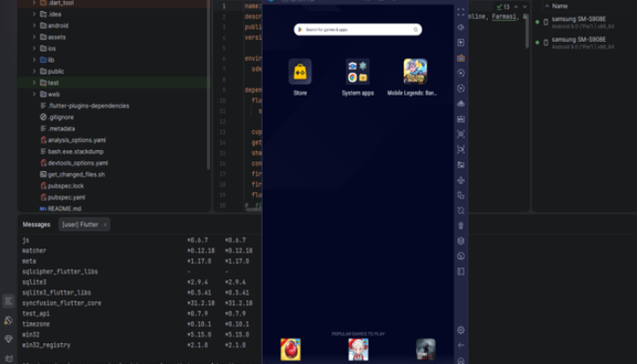Click the airplane icon in emulator sidebar
The height and width of the screenshot is (364, 637).
click(x=460, y=180)
